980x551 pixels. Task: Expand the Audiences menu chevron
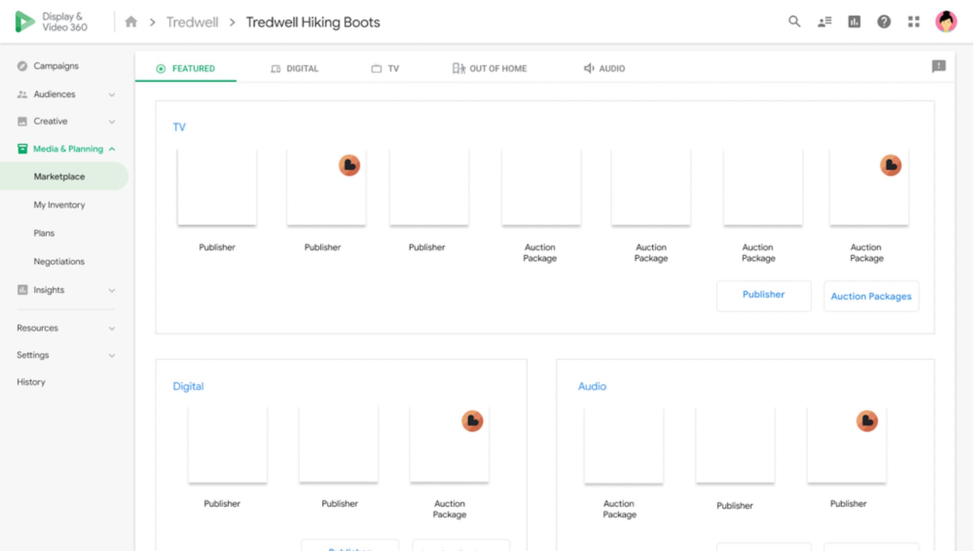112,95
